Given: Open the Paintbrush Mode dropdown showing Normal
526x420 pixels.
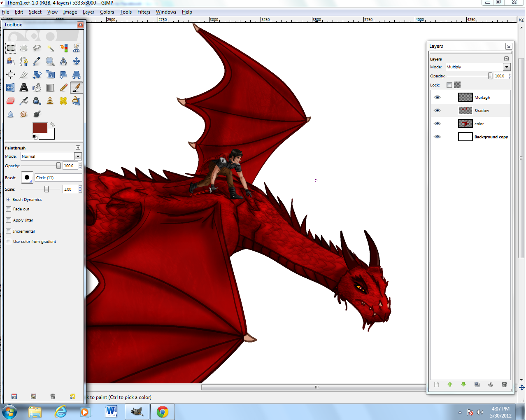Looking at the screenshot, I should click(51, 156).
